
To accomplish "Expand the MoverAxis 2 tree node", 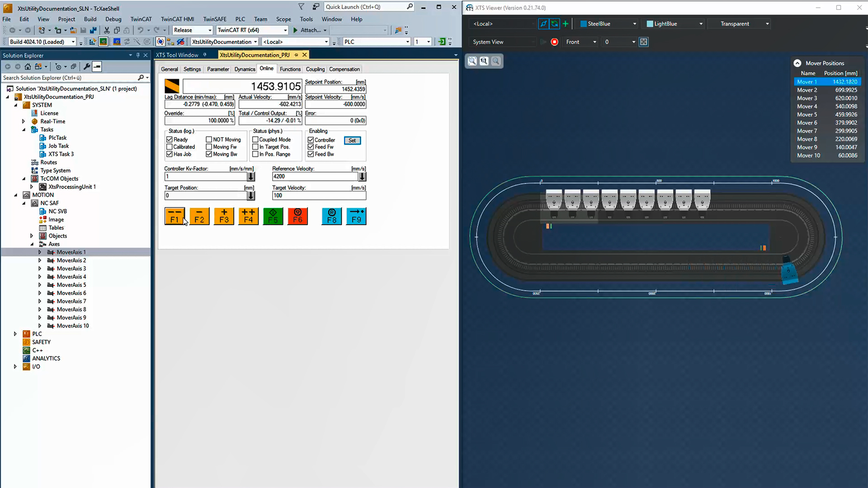I will (40, 261).
